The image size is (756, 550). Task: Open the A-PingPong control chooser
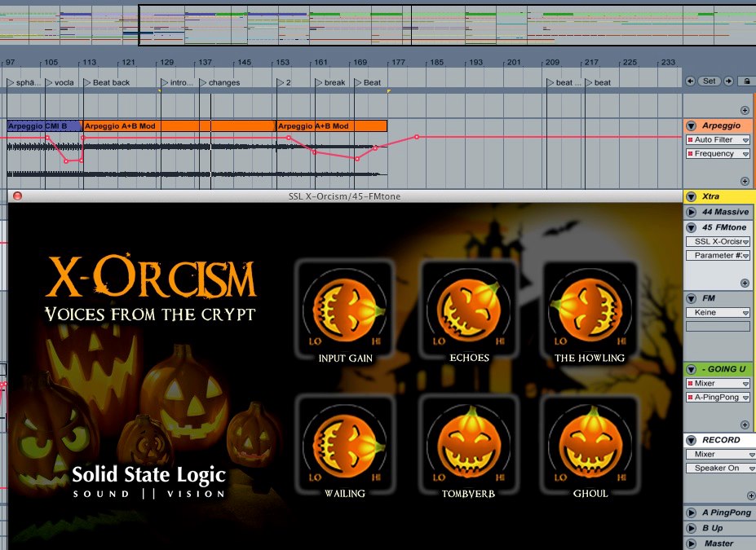(x=718, y=398)
